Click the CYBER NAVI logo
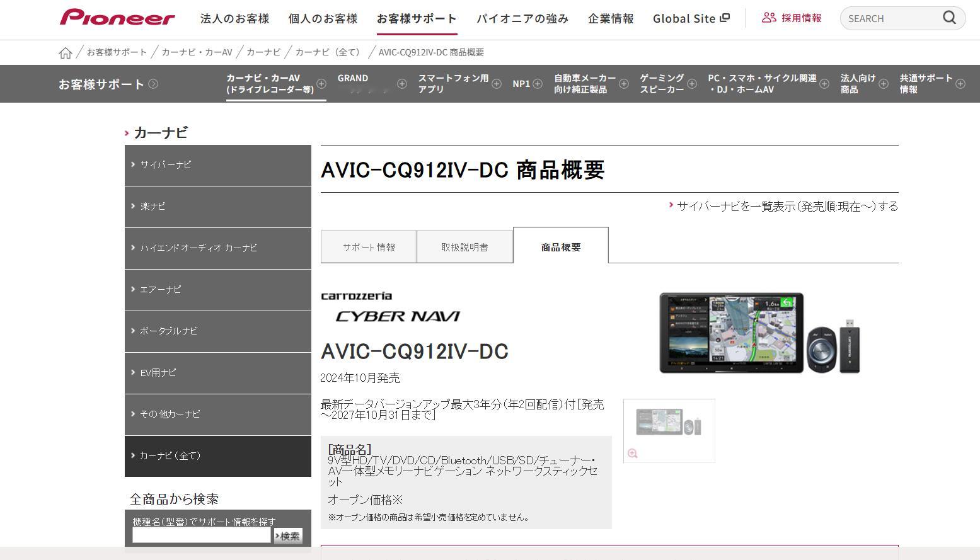This screenshot has height=560, width=980. click(x=398, y=316)
